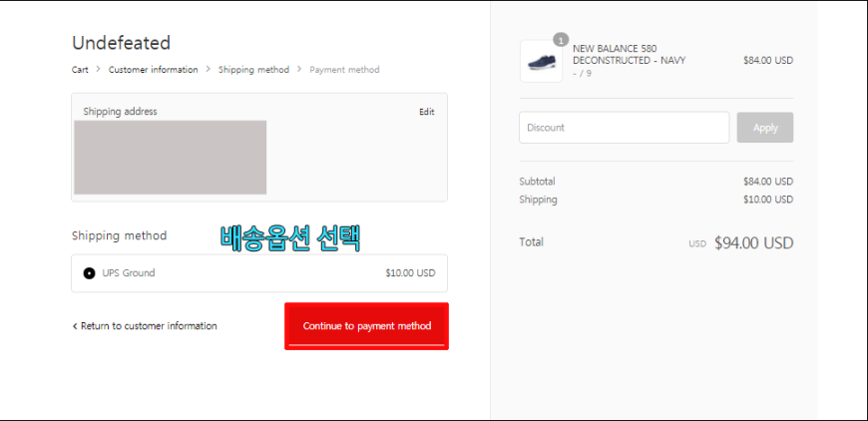Click the Undefeated store title

[x=121, y=43]
